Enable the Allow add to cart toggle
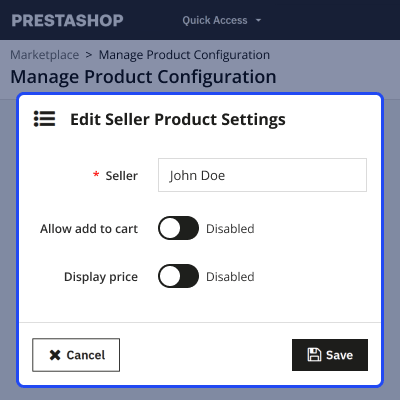The width and height of the screenshot is (400, 400). pyautogui.click(x=178, y=228)
